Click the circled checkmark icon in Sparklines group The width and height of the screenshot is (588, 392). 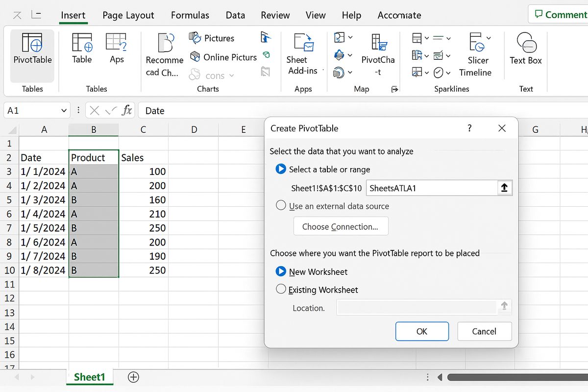point(439,73)
